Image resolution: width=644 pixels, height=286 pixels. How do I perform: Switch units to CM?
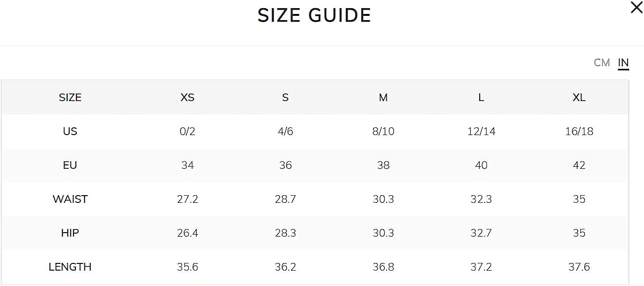(602, 62)
